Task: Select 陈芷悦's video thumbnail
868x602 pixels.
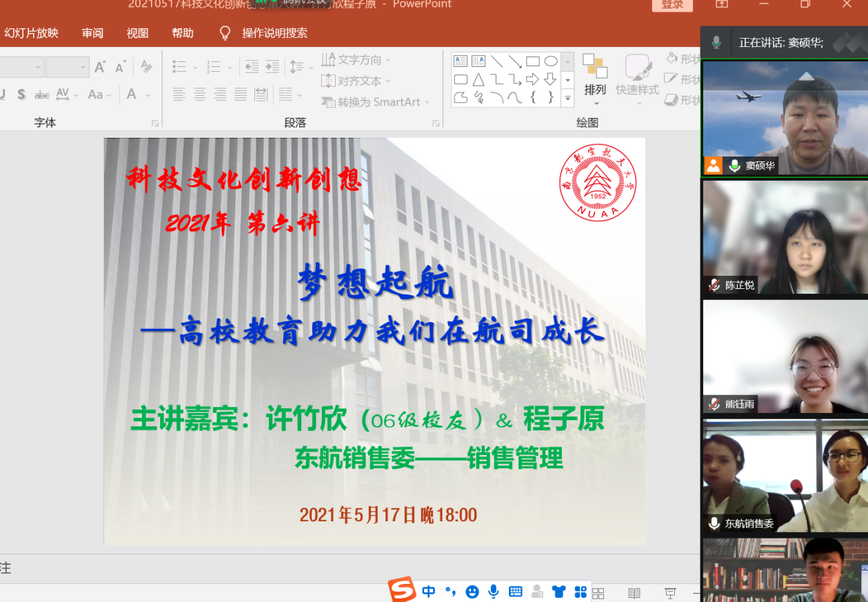Action: click(x=785, y=237)
